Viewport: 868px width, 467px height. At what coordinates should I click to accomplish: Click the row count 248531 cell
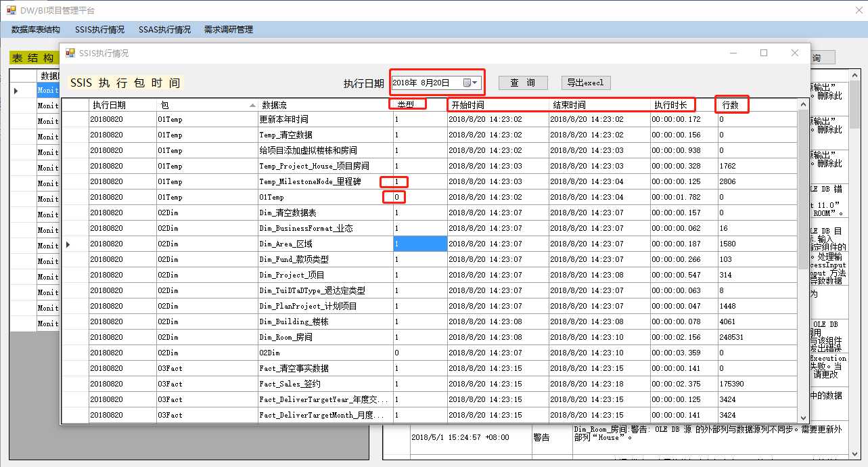pyautogui.click(x=758, y=337)
